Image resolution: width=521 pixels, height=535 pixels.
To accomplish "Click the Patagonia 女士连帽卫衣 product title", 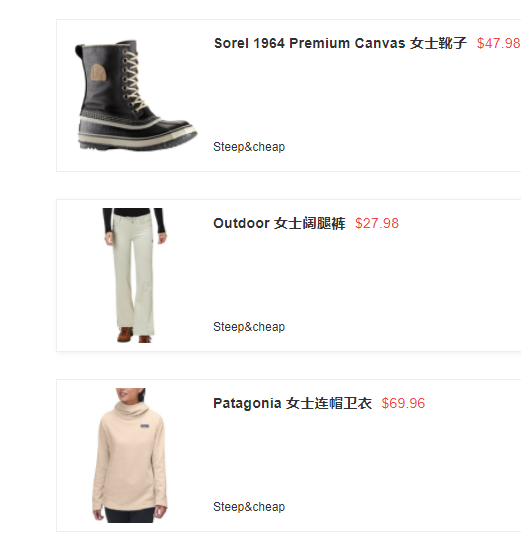I will click(292, 403).
